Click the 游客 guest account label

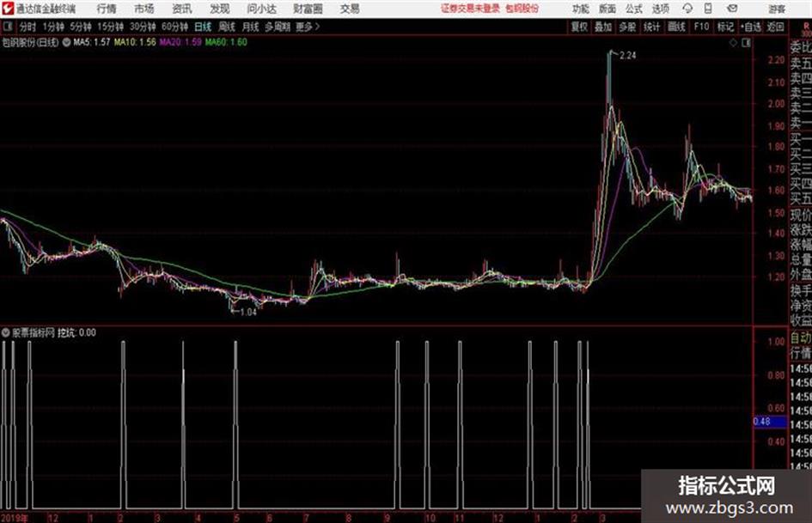point(776,9)
